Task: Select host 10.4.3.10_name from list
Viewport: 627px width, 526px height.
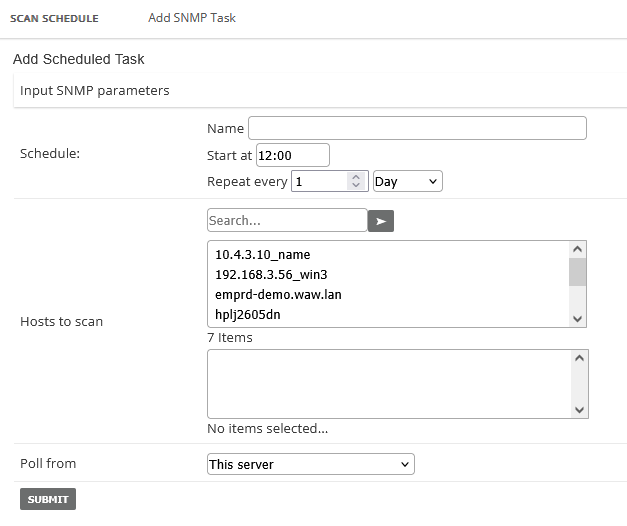Action: point(262,255)
